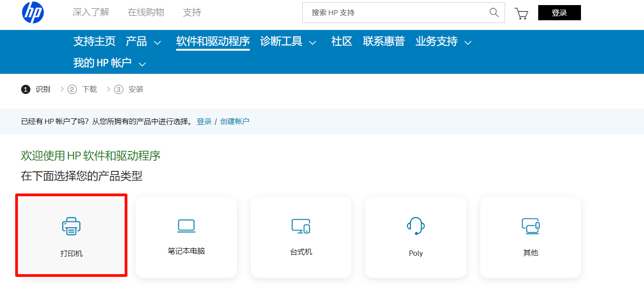Select the Poly headset icon
The height and width of the screenshot is (299, 644).
(416, 226)
